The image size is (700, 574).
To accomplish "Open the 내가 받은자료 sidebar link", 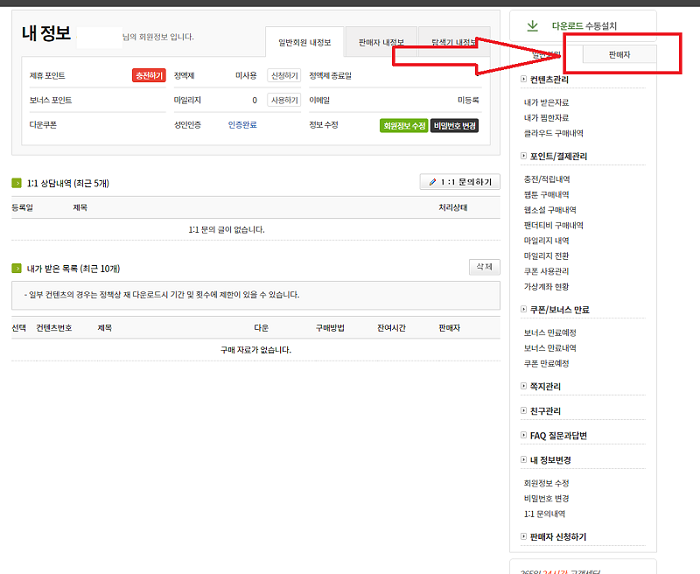I will click(545, 102).
